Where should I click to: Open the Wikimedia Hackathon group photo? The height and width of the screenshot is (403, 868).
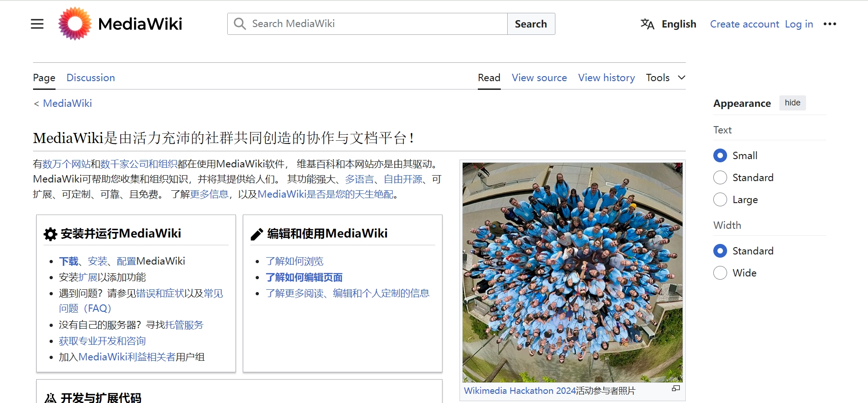tap(572, 272)
